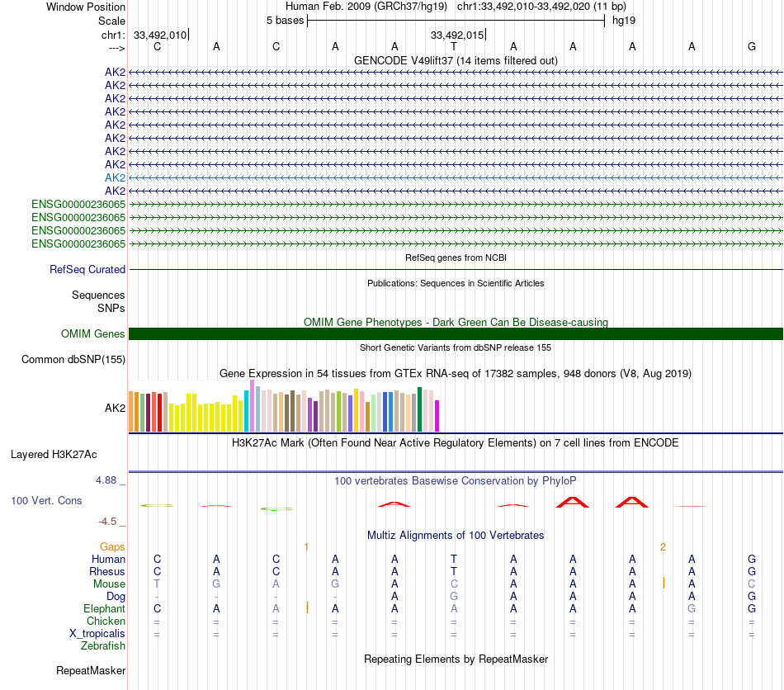Click the Common dbSNP(155) label

point(73,360)
